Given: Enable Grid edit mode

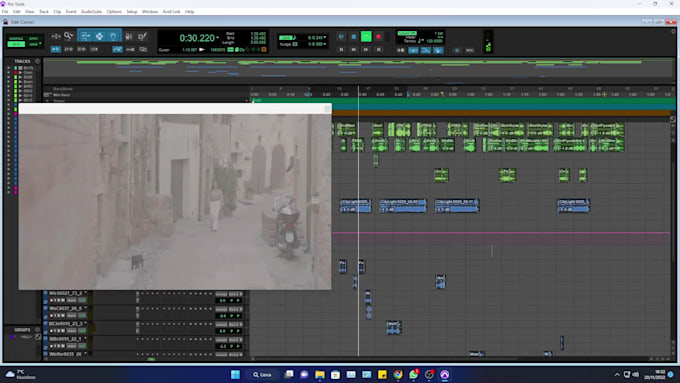Looking at the screenshot, I should click(33, 44).
